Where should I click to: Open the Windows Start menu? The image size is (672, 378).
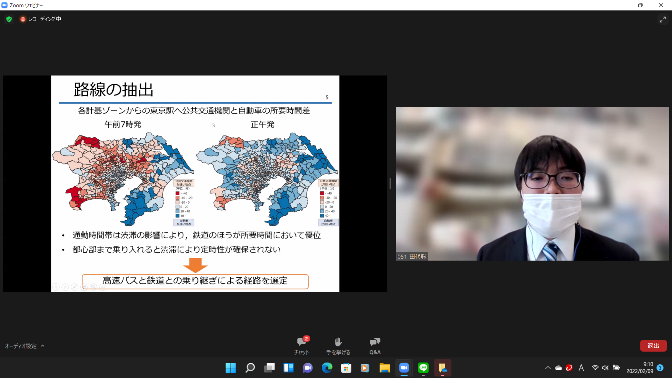tap(231, 368)
